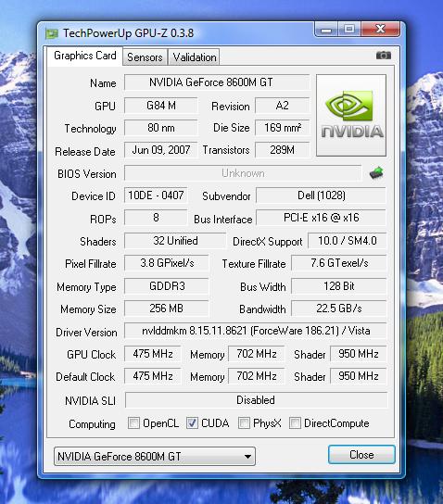Click the "BIOS Version" label
Screen dimensions: 443x504
[x=87, y=174]
